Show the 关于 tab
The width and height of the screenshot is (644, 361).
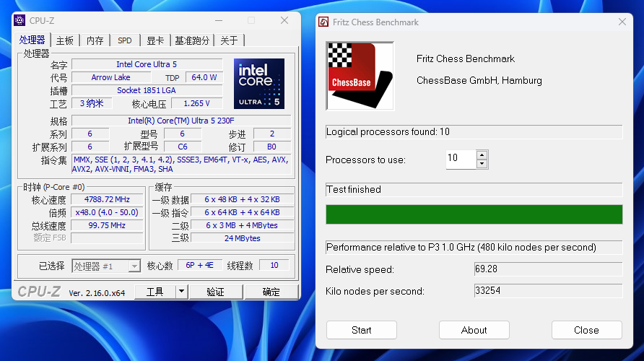coord(229,40)
